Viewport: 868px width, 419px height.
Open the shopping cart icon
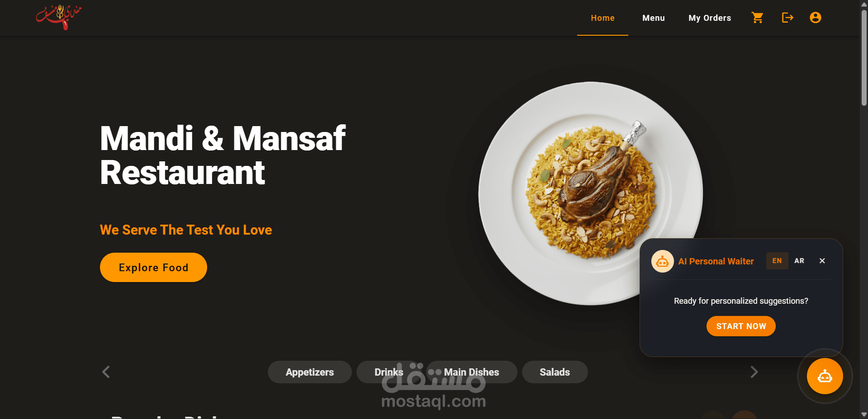click(757, 18)
